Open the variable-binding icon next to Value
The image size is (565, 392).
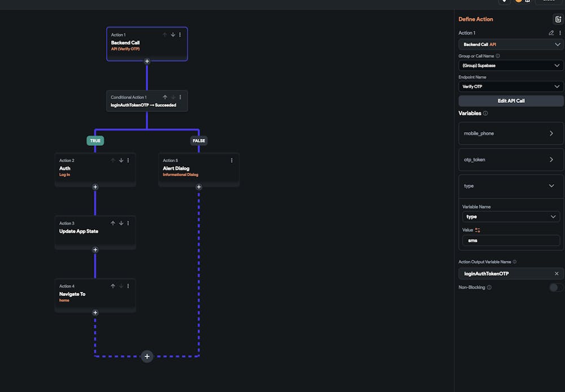pos(478,230)
